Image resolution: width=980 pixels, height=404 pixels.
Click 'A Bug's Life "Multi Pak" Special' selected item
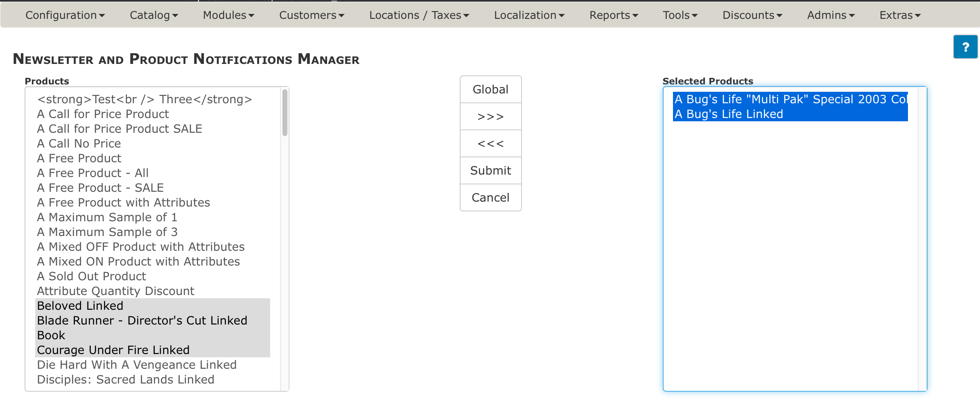[790, 99]
